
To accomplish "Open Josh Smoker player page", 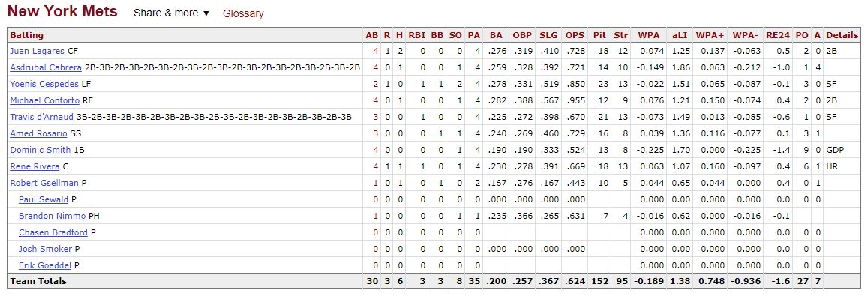I will coord(45,249).
